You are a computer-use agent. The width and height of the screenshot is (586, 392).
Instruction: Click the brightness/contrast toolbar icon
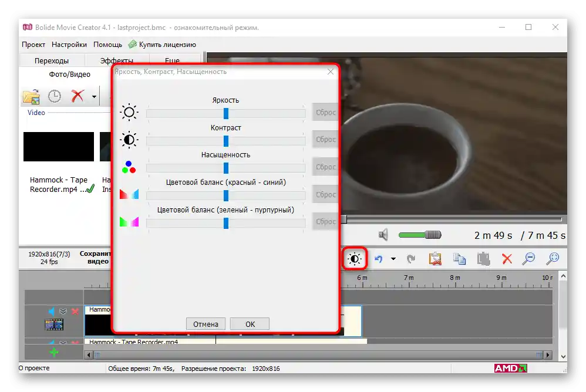[x=354, y=258]
